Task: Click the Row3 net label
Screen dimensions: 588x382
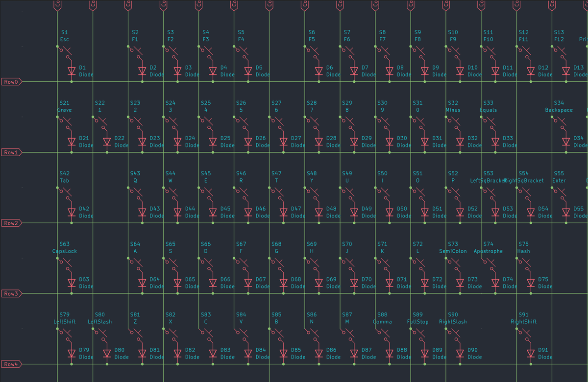Action: coord(11,293)
